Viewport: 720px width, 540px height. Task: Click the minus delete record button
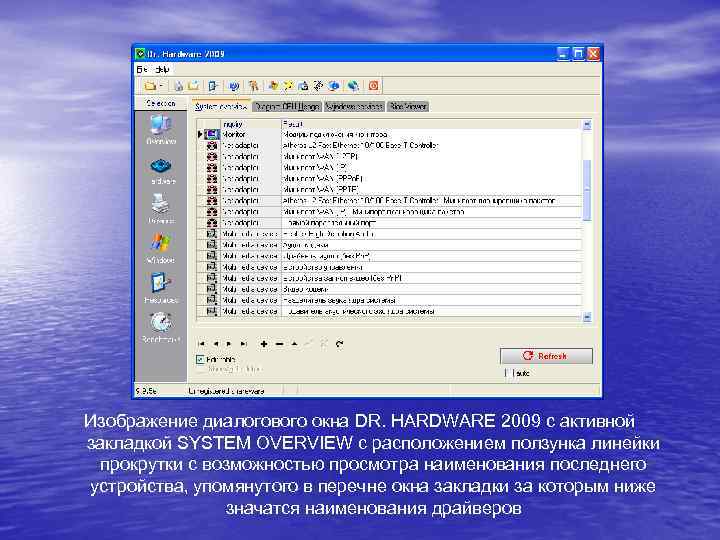click(279, 343)
